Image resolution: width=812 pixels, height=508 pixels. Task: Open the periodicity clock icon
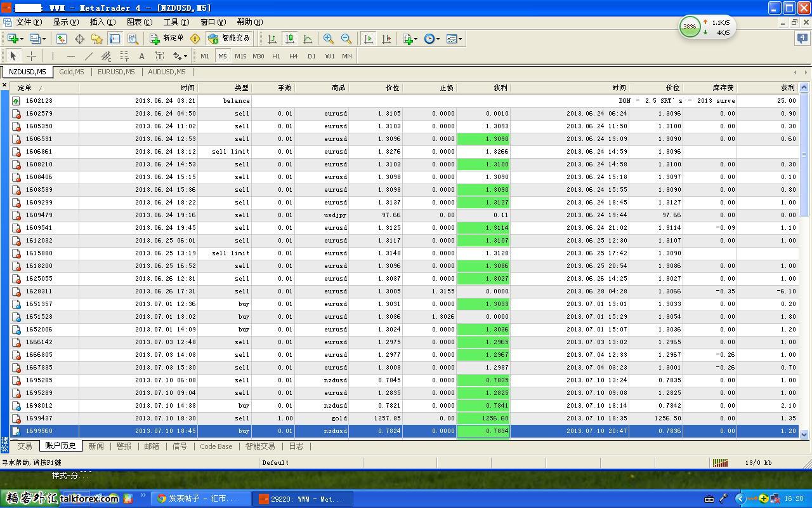429,39
